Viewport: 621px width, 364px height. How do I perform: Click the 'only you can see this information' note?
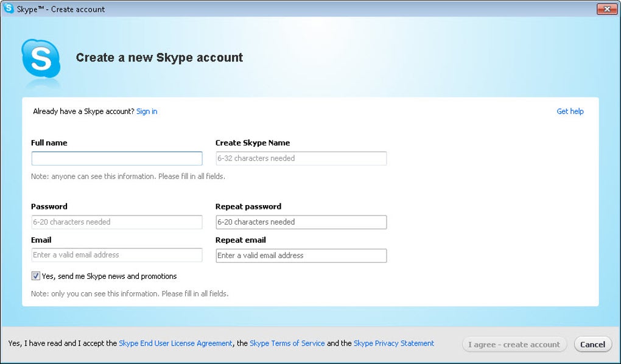coord(130,293)
